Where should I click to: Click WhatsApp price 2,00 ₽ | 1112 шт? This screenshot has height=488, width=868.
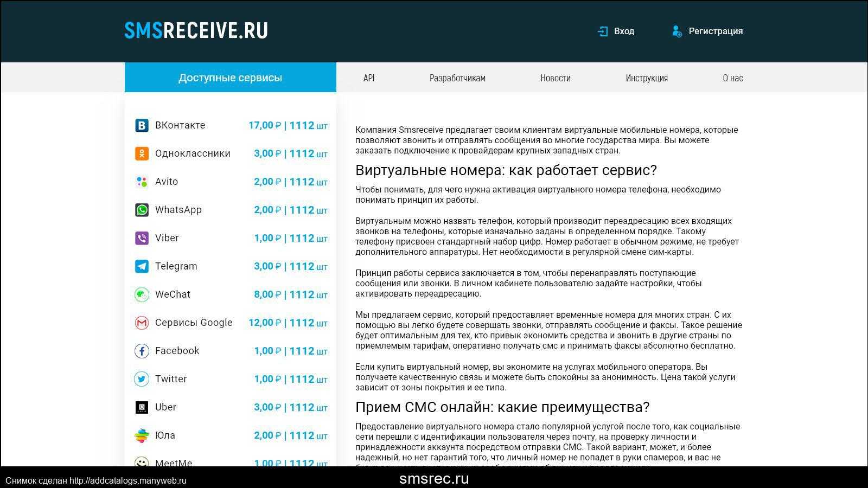(x=291, y=210)
